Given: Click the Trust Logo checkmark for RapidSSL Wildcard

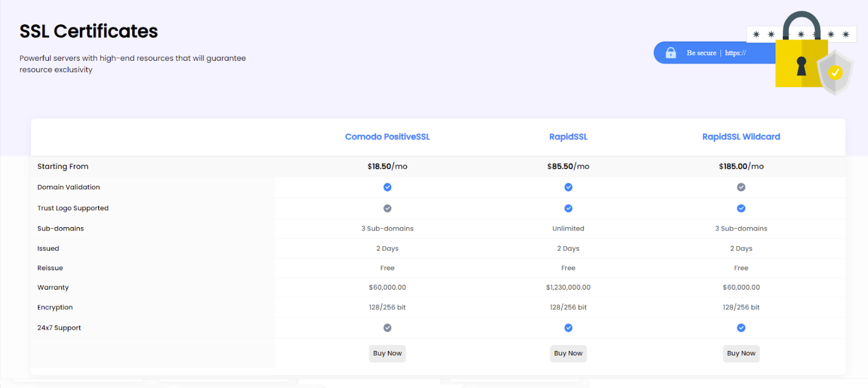Looking at the screenshot, I should (x=741, y=208).
